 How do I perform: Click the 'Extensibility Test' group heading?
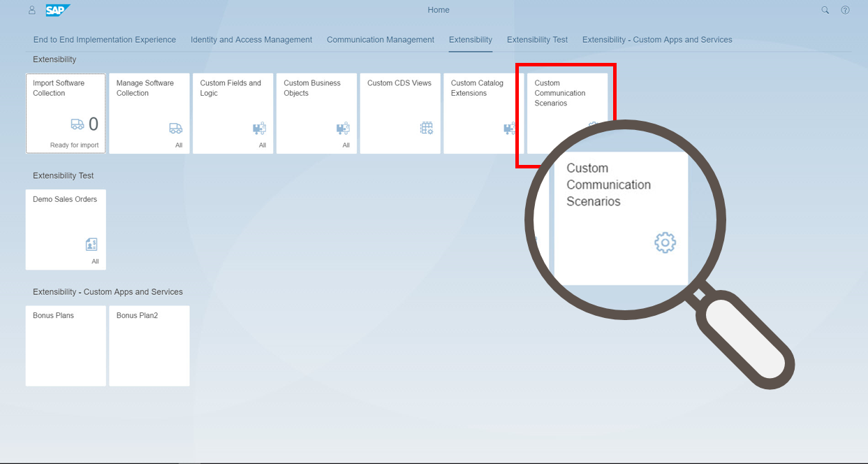[63, 175]
